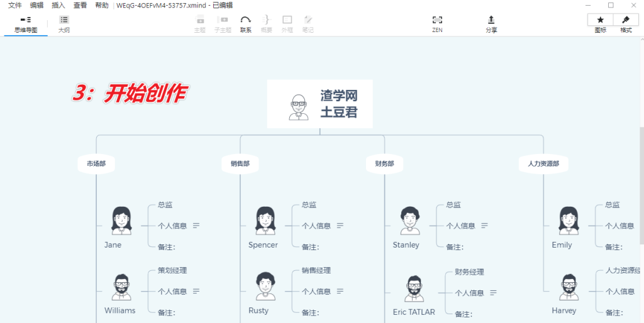Open note icon beside Eric TATLAR's 个人信息
This screenshot has height=323, width=644.
pyautogui.click(x=493, y=293)
